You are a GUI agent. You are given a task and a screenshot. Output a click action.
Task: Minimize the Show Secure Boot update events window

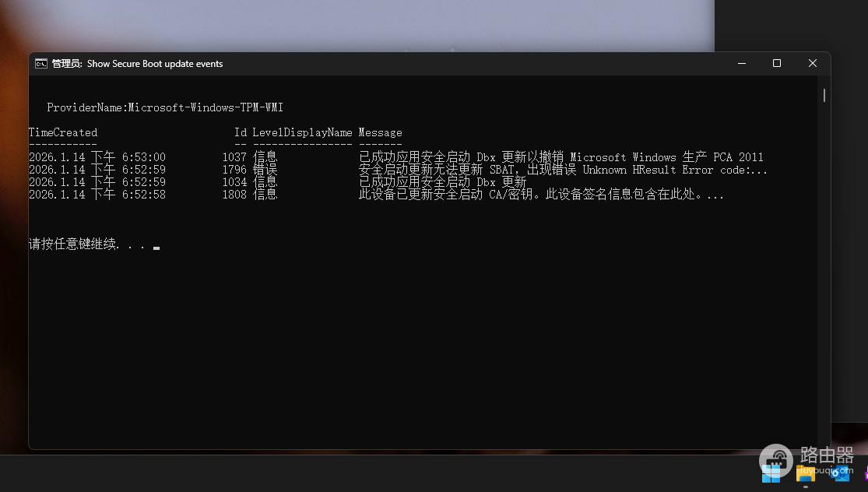[742, 64]
